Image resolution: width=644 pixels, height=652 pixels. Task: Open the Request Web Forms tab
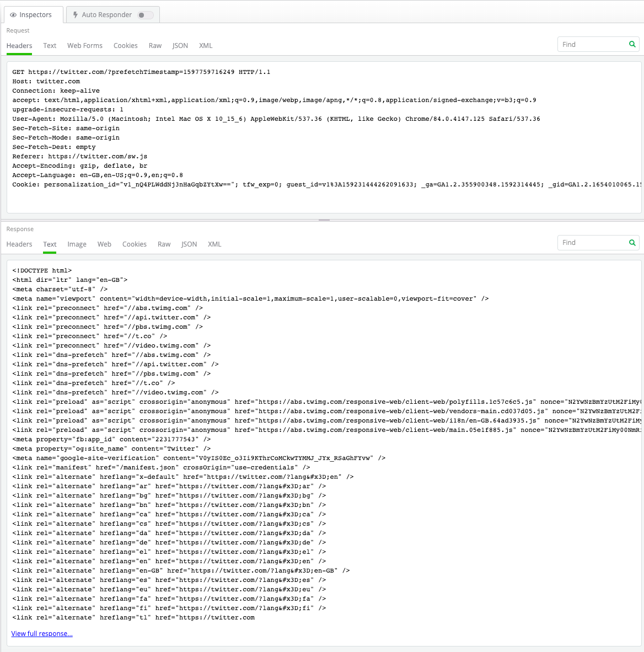(85, 46)
